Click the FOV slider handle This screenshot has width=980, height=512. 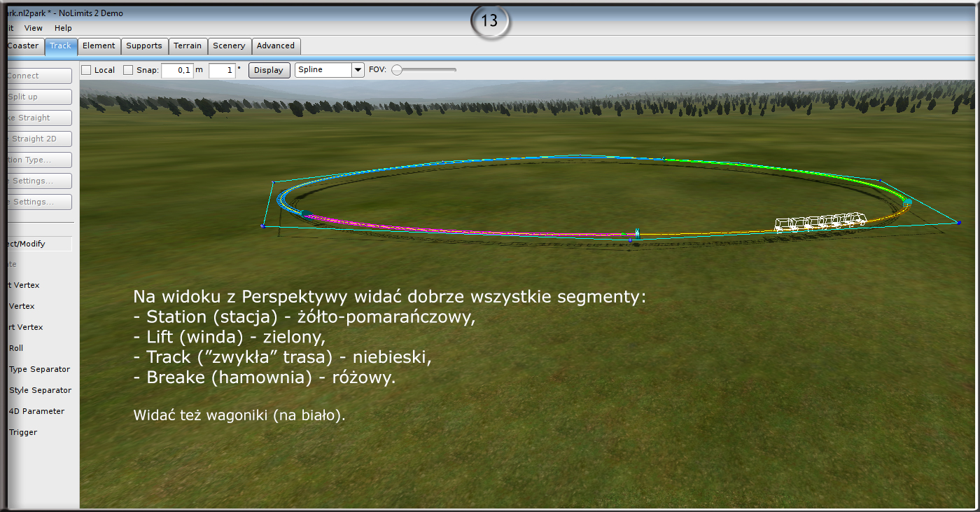coord(397,70)
